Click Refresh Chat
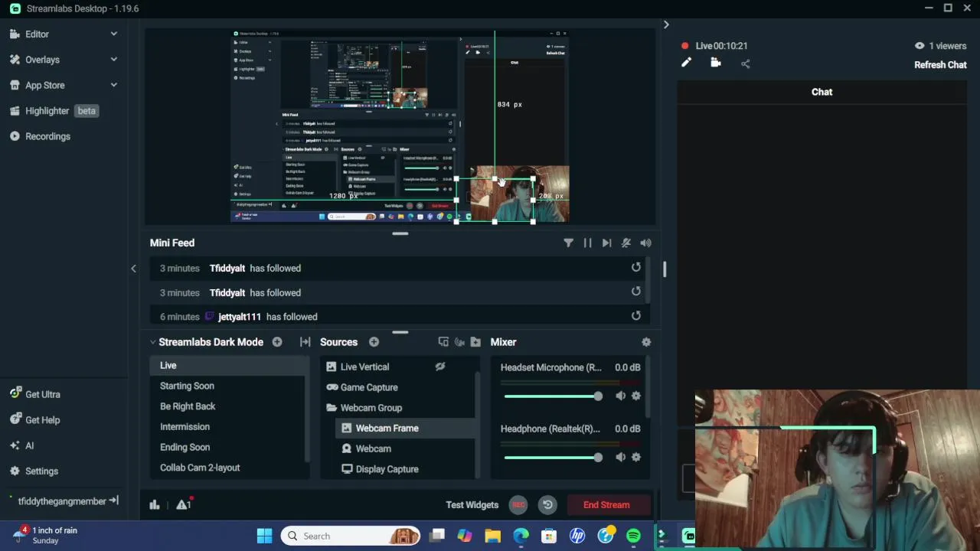The image size is (980, 551). point(940,65)
